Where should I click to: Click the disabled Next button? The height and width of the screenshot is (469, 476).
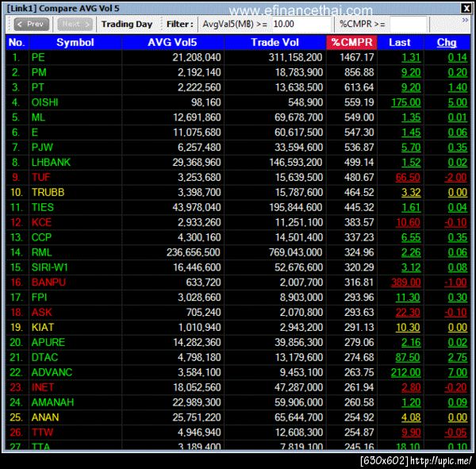click(75, 24)
